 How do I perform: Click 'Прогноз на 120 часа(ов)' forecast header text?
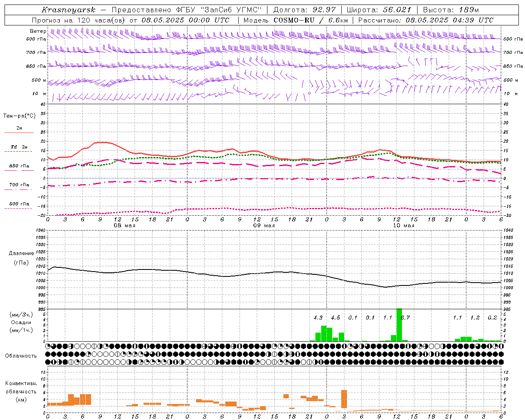(x=79, y=20)
